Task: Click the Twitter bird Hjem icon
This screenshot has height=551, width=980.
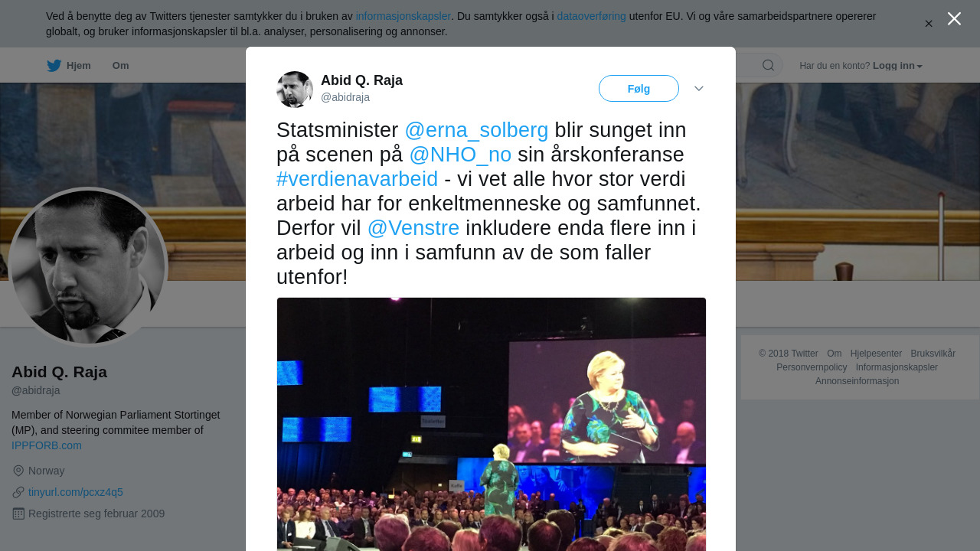Action: point(54,66)
